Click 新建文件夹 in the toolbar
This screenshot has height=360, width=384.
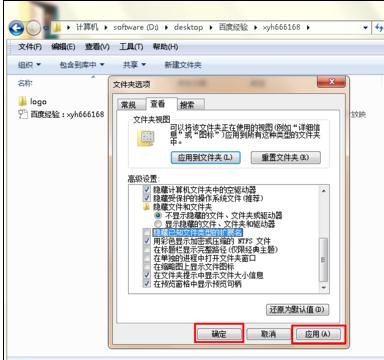[183, 65]
